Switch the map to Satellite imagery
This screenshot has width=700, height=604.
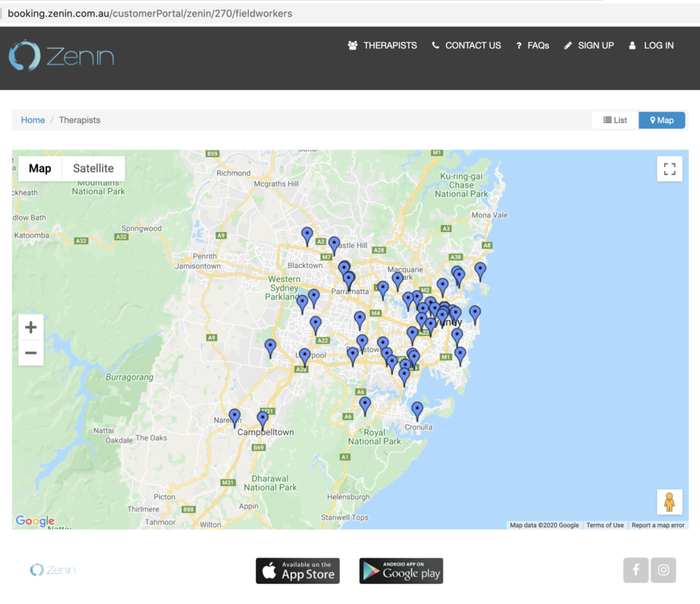click(93, 168)
